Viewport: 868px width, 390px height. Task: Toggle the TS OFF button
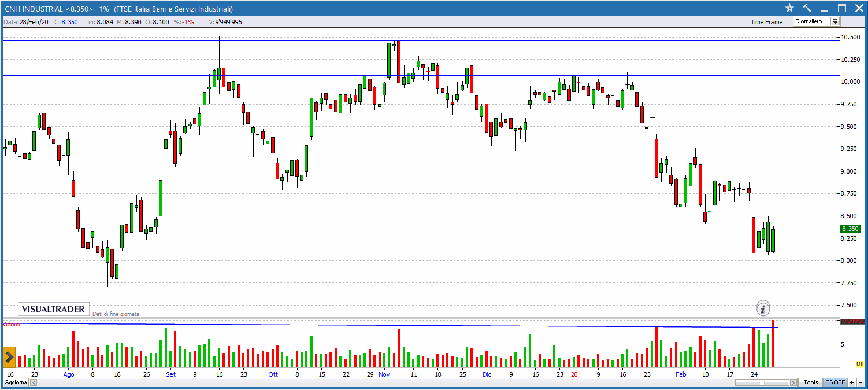pyautogui.click(x=835, y=382)
